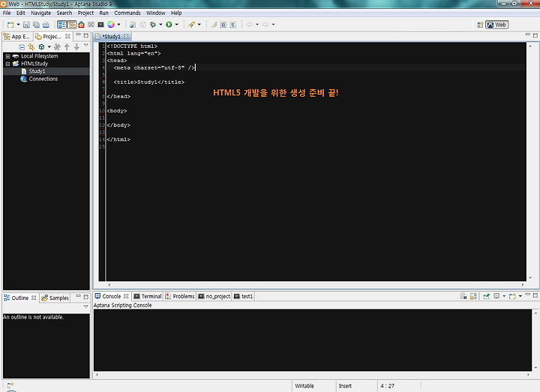
Task: Open the Back history dropdown arrow
Action: pyautogui.click(x=257, y=25)
